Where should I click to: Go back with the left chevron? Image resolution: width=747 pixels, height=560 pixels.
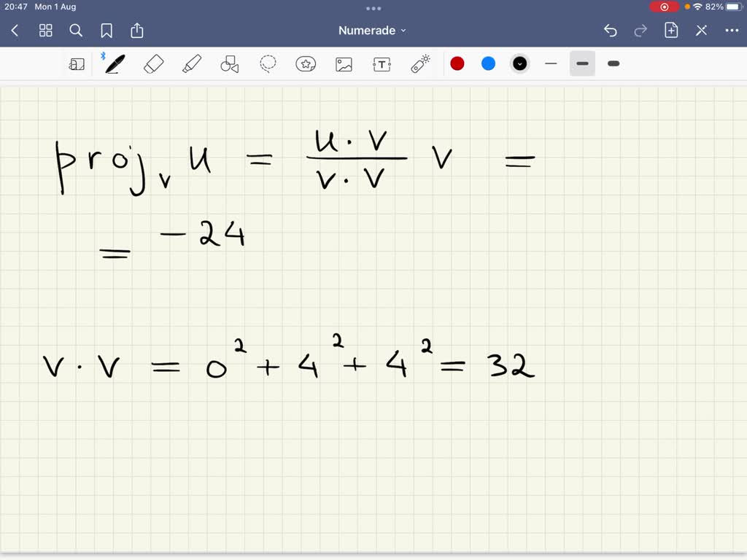[x=15, y=31]
